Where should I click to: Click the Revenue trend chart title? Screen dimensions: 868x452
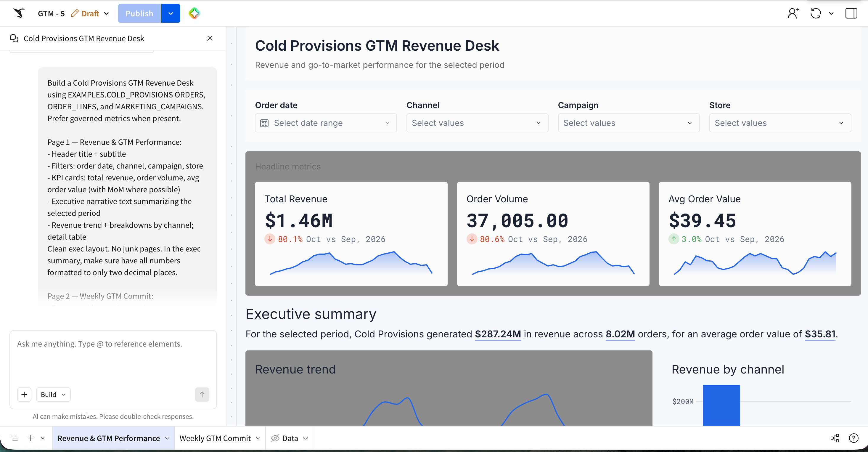click(x=295, y=369)
